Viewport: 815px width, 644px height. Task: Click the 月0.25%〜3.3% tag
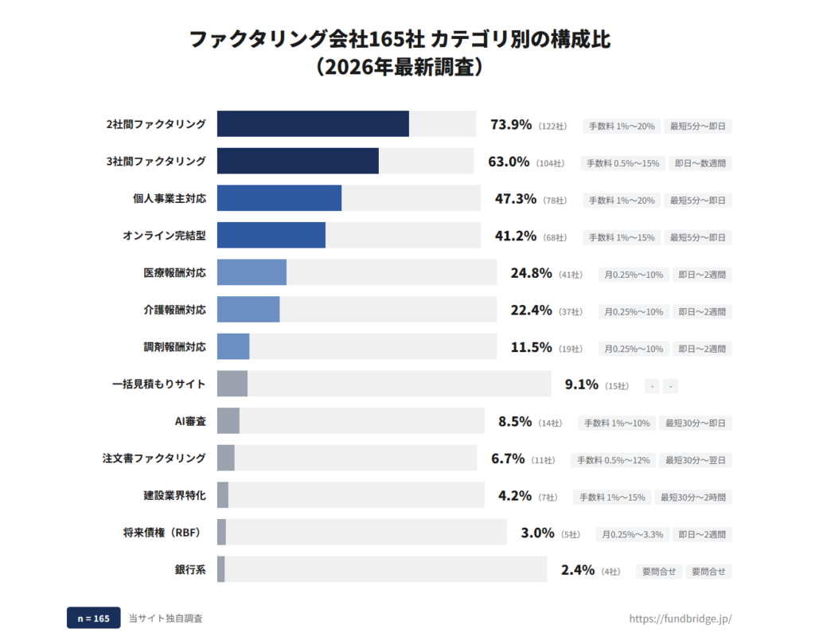(x=633, y=534)
